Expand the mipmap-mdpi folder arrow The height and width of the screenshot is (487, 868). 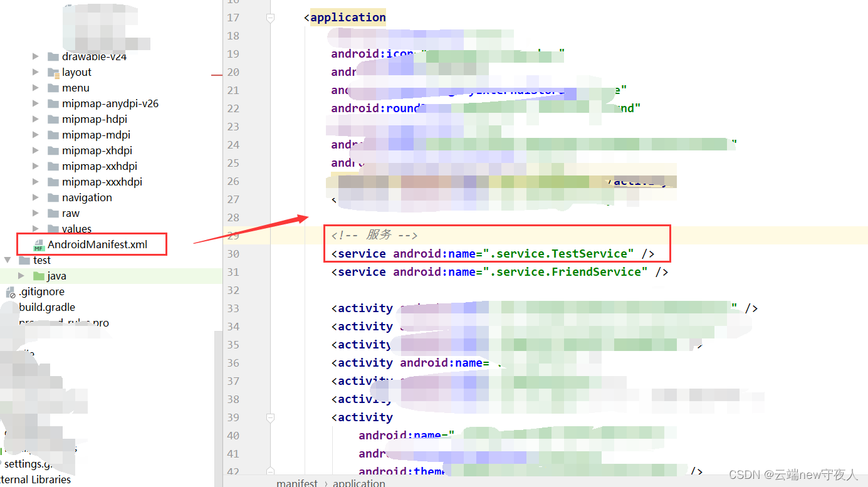[36, 135]
